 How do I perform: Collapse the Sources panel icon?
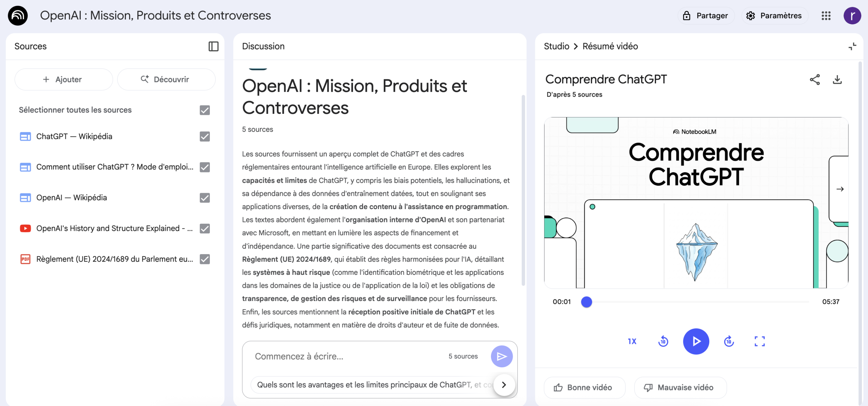[213, 46]
